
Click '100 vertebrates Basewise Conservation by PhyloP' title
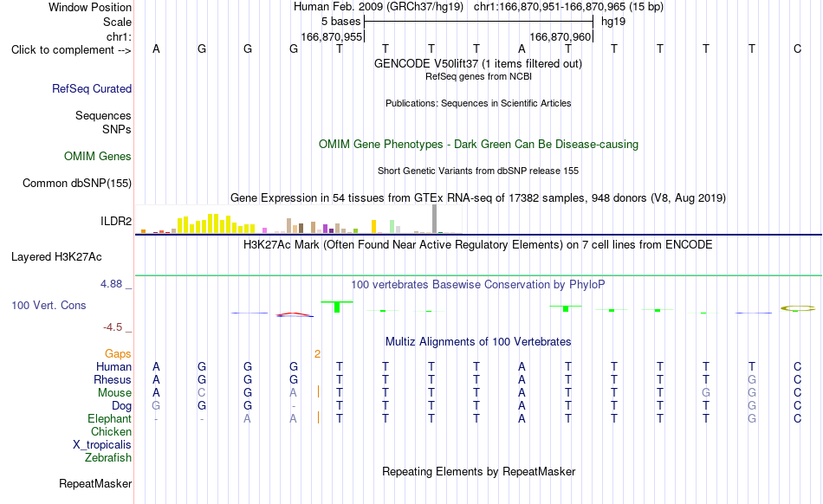point(477,285)
